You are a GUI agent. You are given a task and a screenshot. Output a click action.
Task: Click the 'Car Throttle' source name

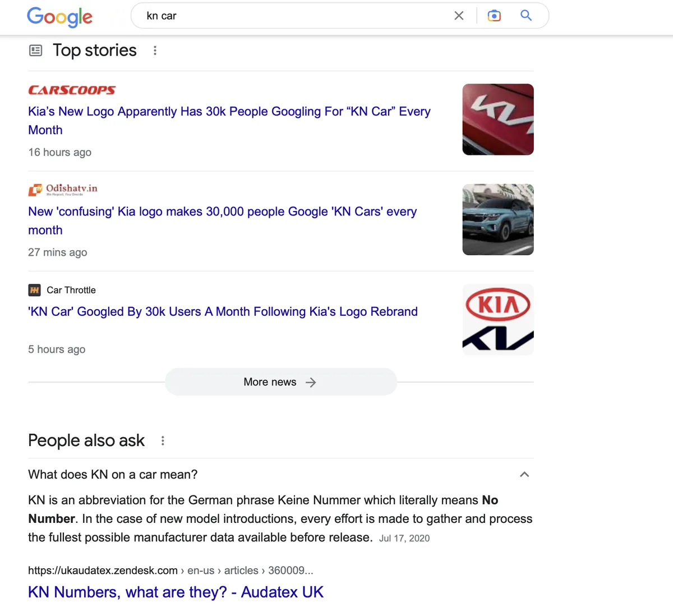[x=71, y=290]
